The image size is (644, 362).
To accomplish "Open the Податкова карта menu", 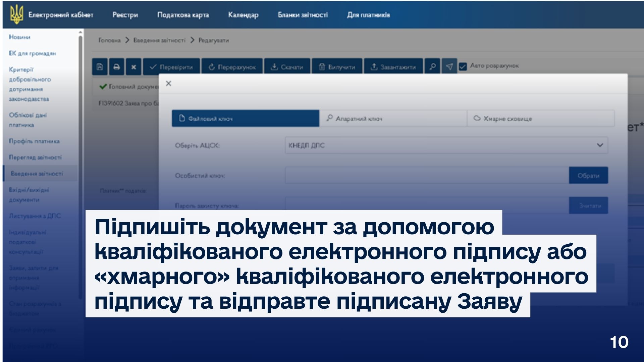I will pos(183,15).
